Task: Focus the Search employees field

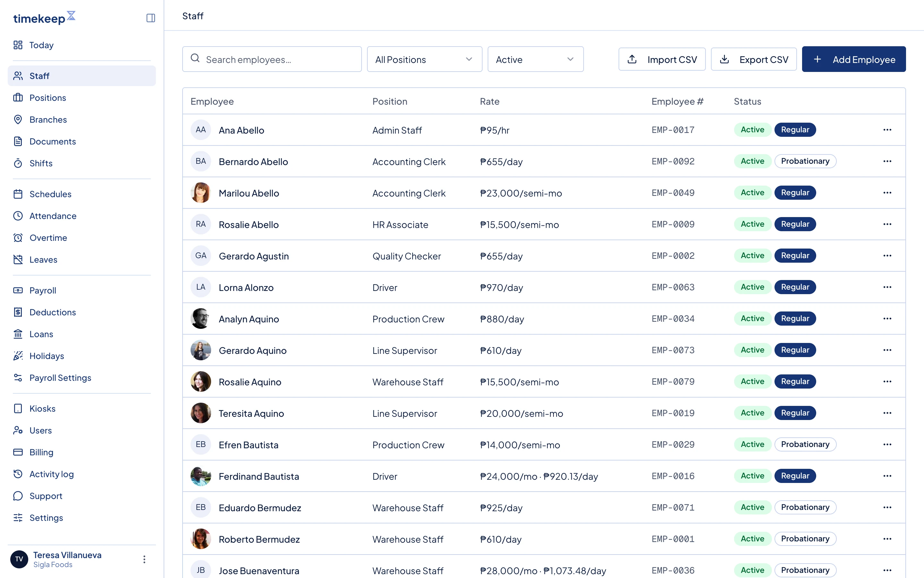Action: click(x=272, y=59)
